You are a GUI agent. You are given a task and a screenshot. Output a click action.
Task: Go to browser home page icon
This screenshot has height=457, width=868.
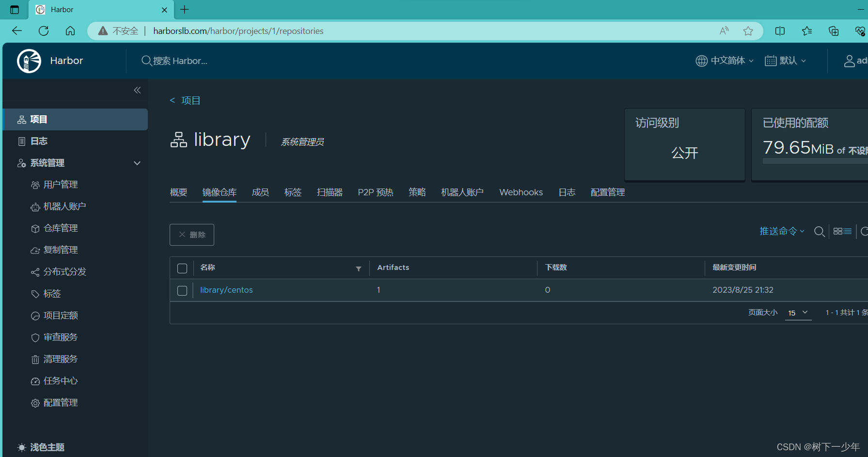coord(70,31)
